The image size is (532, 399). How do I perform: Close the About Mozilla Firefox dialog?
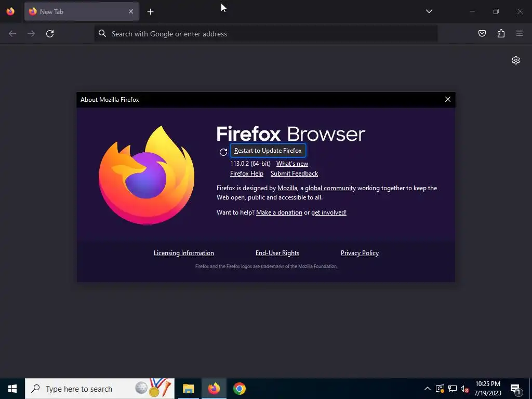[448, 99]
